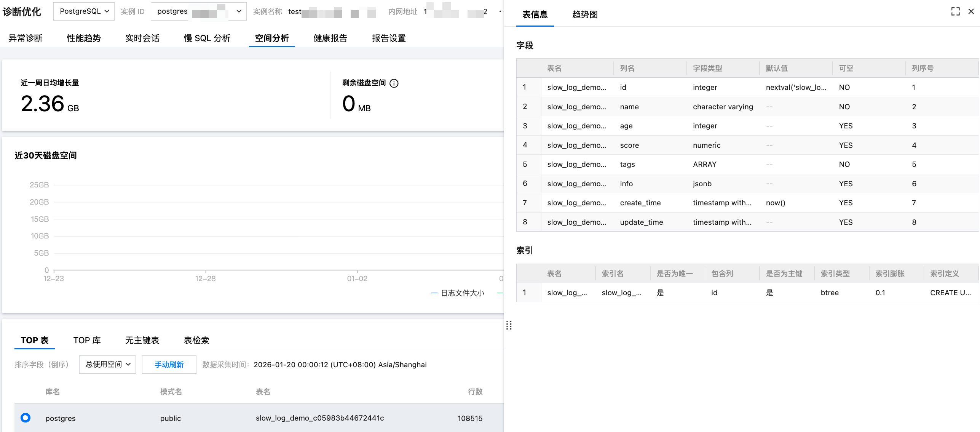
Task: Click the 默认值 column header
Action: (x=777, y=68)
